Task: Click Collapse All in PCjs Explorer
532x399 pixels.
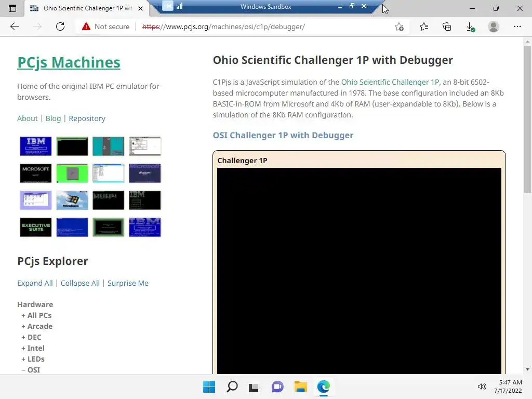Action: point(80,283)
